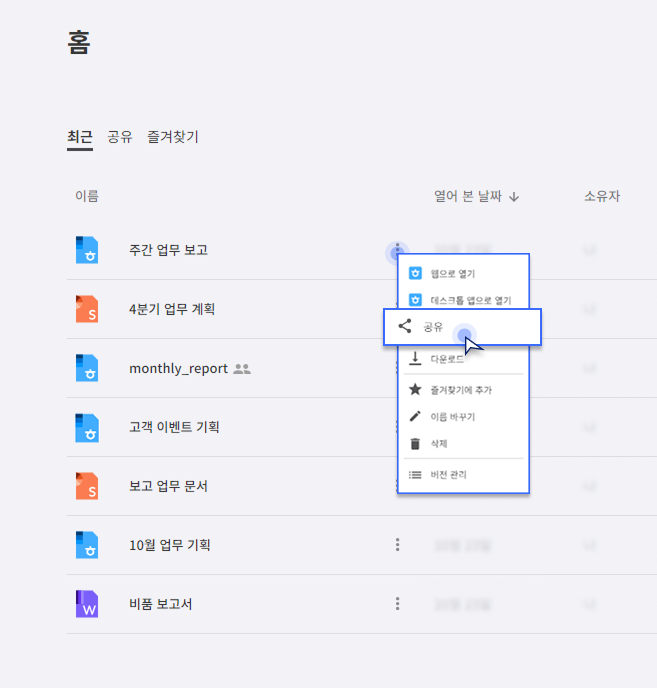
Task: Choose 웹으로 열기 from the context menu
Action: coord(463,274)
